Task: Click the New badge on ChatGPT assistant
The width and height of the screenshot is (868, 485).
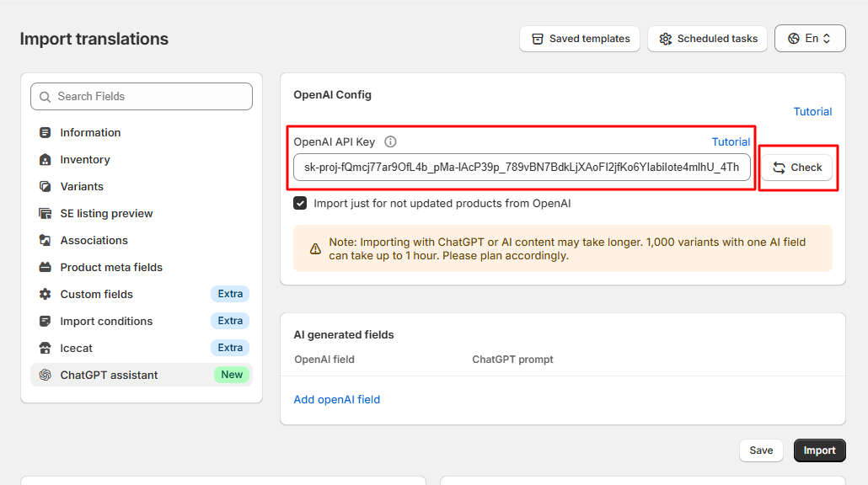Action: pos(232,375)
